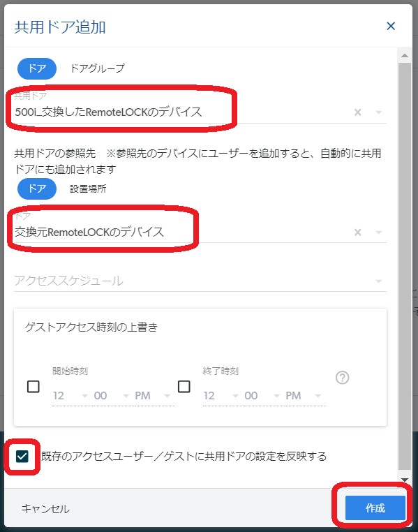
Task: Open the 終了時刻 minutes dropdown
Action: pos(262,396)
